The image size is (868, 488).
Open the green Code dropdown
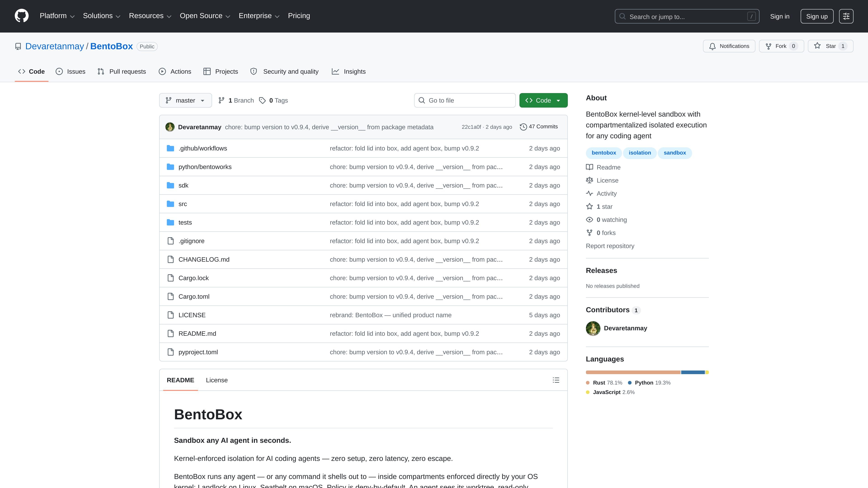point(543,100)
